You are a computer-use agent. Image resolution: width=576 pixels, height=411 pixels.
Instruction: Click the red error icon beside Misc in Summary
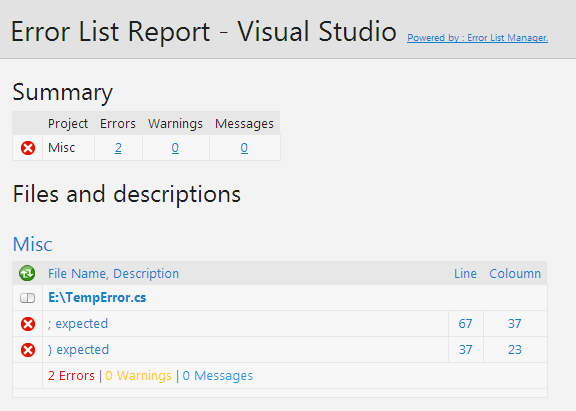pos(28,148)
